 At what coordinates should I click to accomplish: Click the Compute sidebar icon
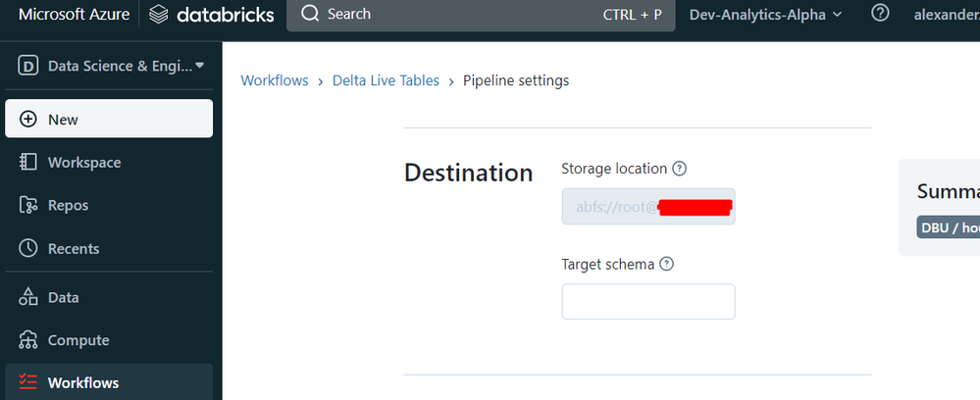[28, 341]
